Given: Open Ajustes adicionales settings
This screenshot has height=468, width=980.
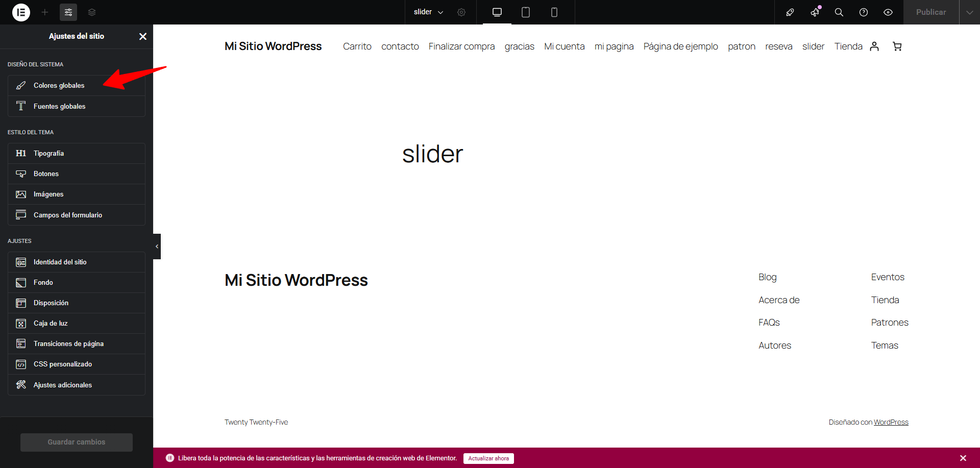Looking at the screenshot, I should point(77,385).
